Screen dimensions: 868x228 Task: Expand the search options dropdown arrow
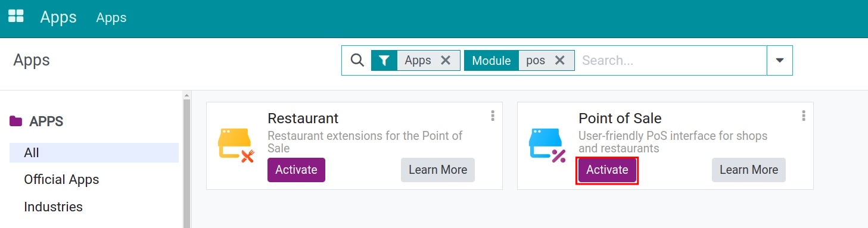pyautogui.click(x=779, y=60)
